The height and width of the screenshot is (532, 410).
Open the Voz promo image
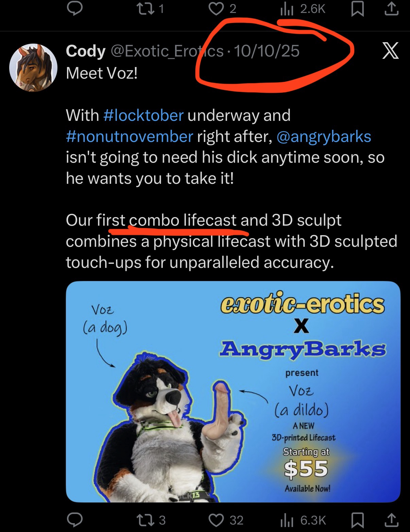coord(233,391)
